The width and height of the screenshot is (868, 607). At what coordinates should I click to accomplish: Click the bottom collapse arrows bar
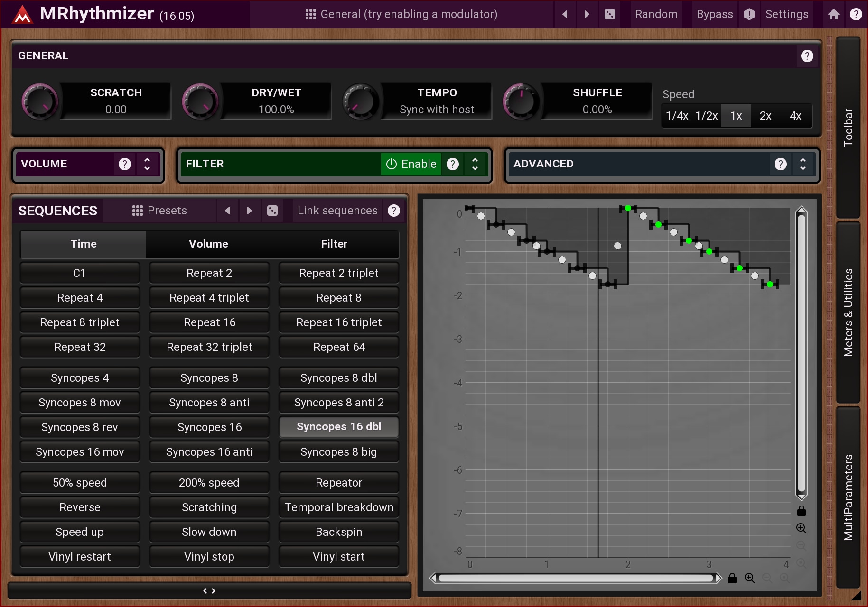(x=209, y=591)
